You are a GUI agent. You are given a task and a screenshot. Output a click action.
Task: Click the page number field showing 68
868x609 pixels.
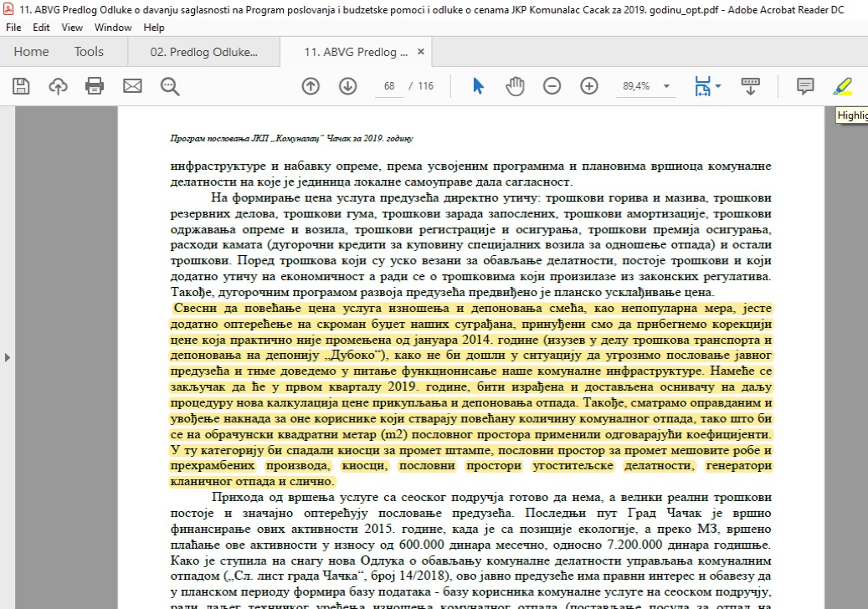click(389, 86)
